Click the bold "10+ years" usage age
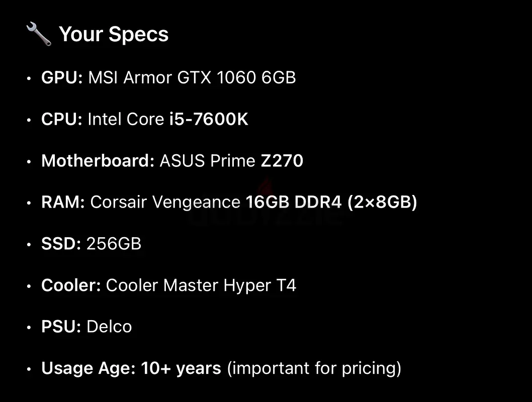Screen dimensions: 532x402 (181, 368)
